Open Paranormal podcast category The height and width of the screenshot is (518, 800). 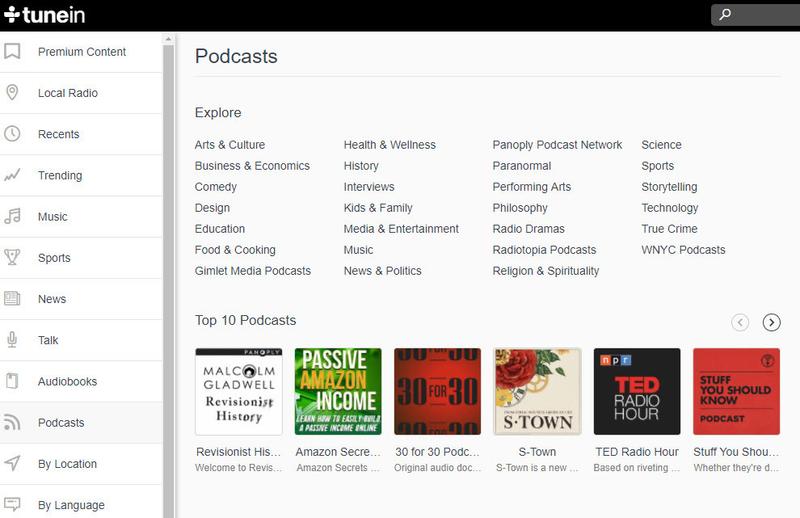click(521, 166)
